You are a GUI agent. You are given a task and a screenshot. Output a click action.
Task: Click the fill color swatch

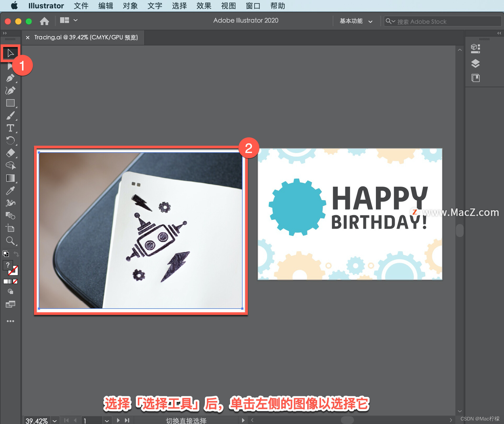(x=8, y=265)
